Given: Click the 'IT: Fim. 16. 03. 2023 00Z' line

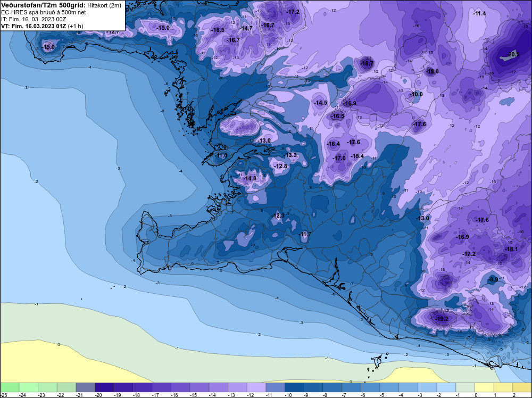Looking at the screenshot, I should (x=34, y=19).
